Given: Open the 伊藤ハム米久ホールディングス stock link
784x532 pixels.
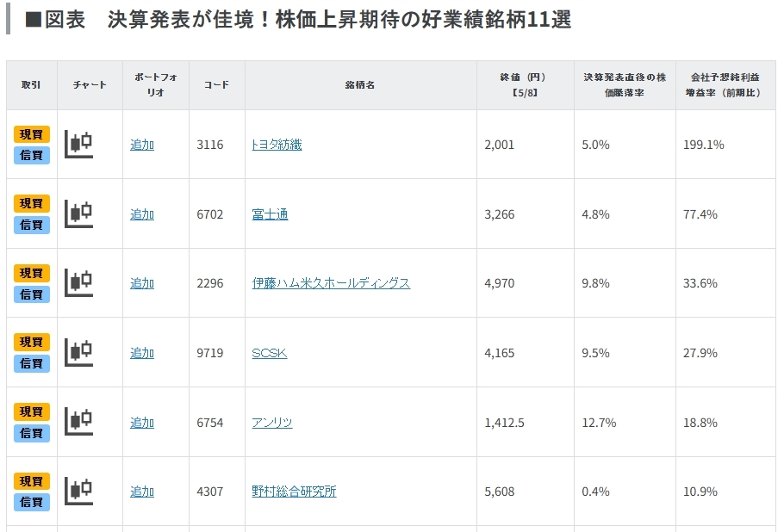Looking at the screenshot, I should click(331, 283).
